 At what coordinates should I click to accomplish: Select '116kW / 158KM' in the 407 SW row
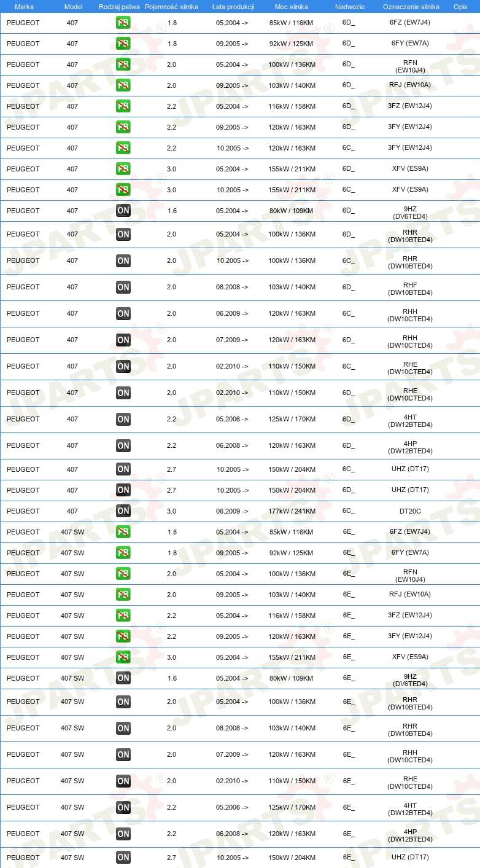[x=292, y=616]
